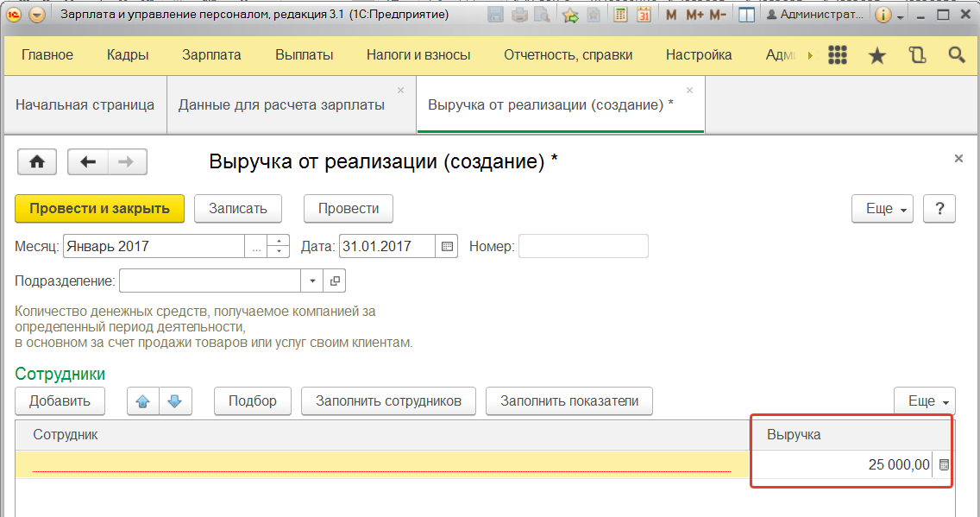Open the Зарплата menu section
Viewport: 980px width, 517px height.
click(x=211, y=55)
